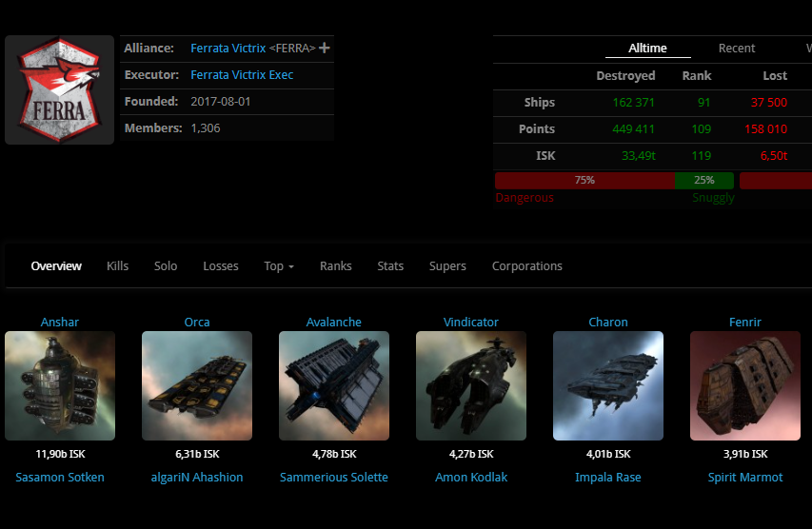
Task: Open the Ferrata Victrix Exec link
Action: tap(242, 75)
